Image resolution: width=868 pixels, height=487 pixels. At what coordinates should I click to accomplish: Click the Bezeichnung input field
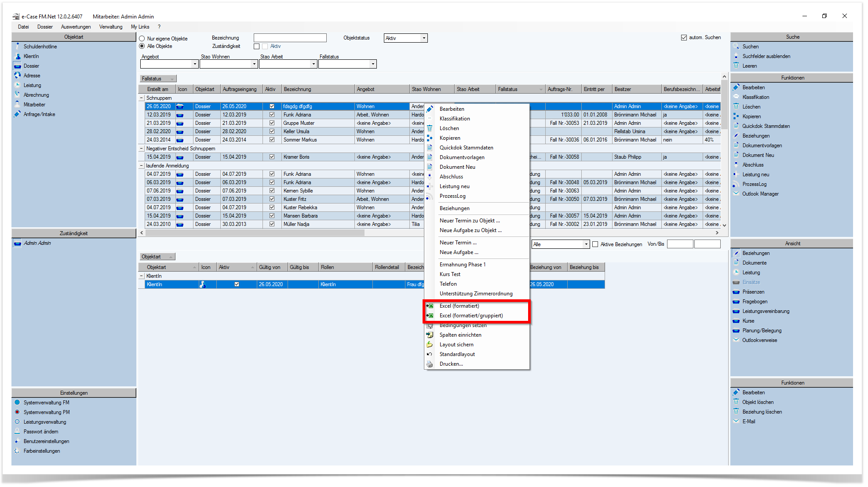[x=290, y=38]
